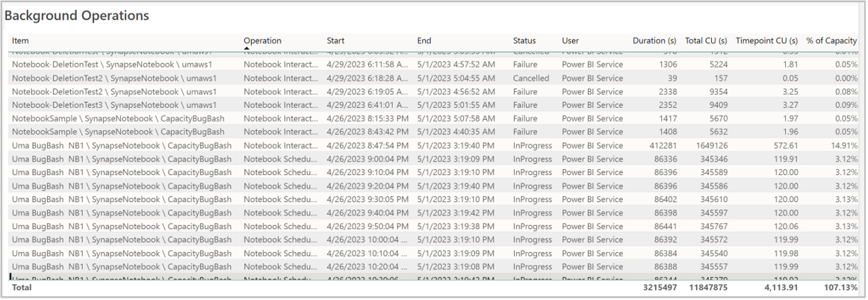868x300 pixels.
Task: Select NotebookSample row started 8:15:33 PM
Action: [434, 118]
